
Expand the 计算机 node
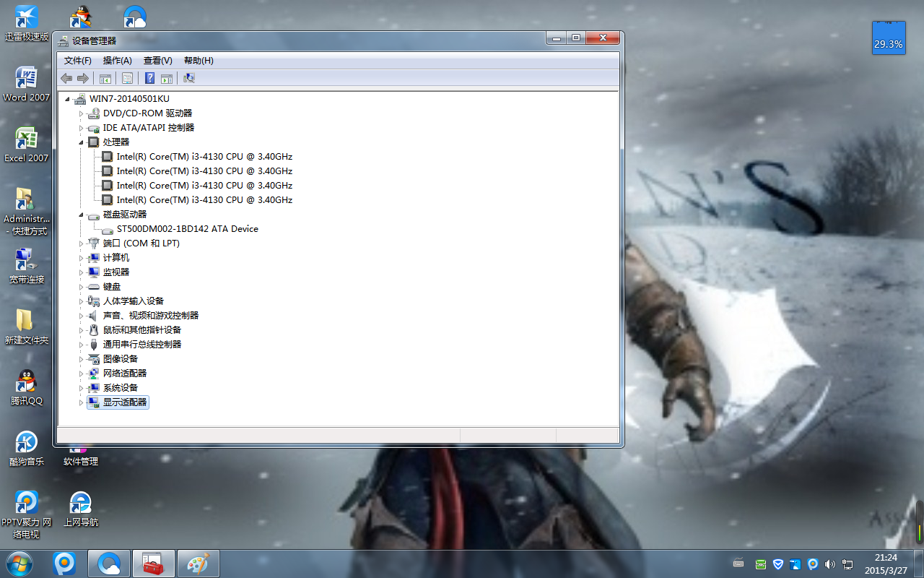[x=81, y=258]
